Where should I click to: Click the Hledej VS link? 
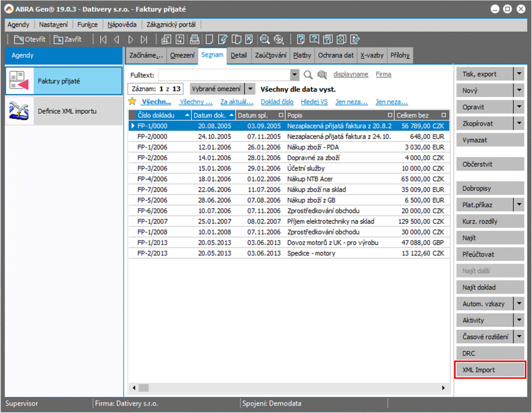[x=314, y=102]
